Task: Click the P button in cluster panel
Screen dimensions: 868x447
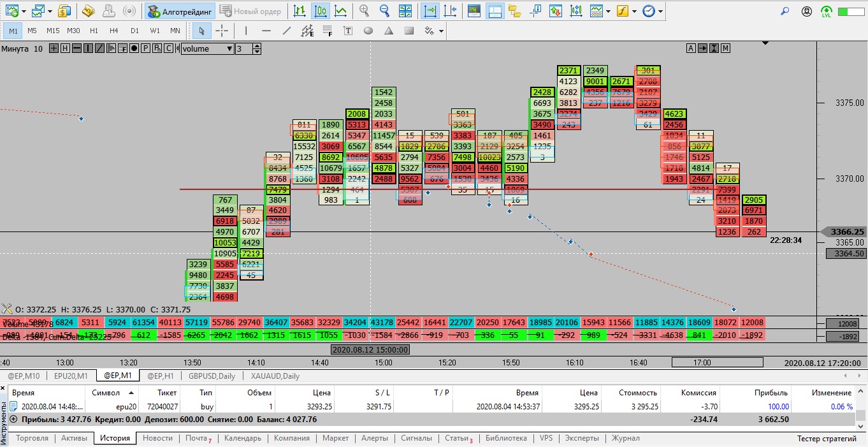Action: pos(145,48)
